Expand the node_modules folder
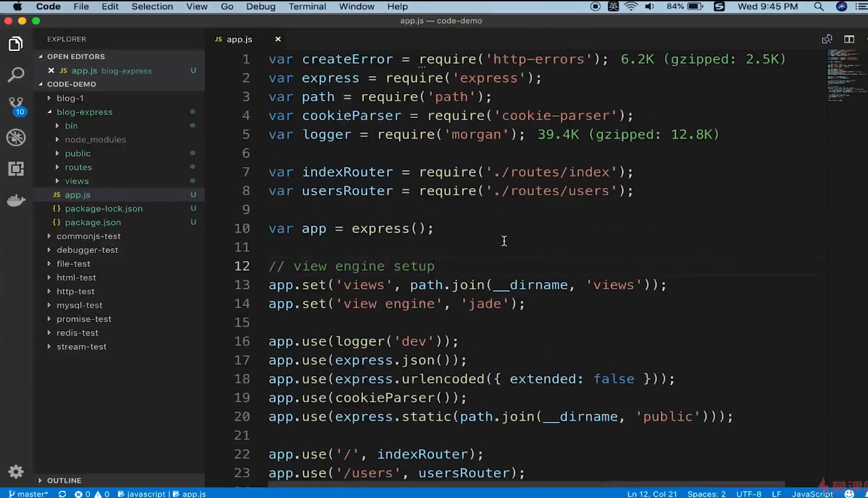868x498 pixels. [x=57, y=140]
